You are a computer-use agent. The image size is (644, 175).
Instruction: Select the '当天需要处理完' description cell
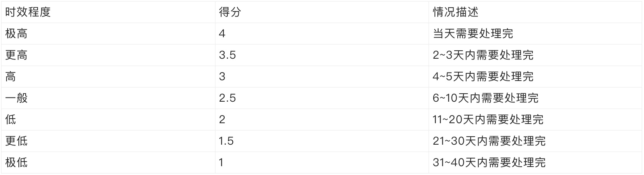coord(473,34)
